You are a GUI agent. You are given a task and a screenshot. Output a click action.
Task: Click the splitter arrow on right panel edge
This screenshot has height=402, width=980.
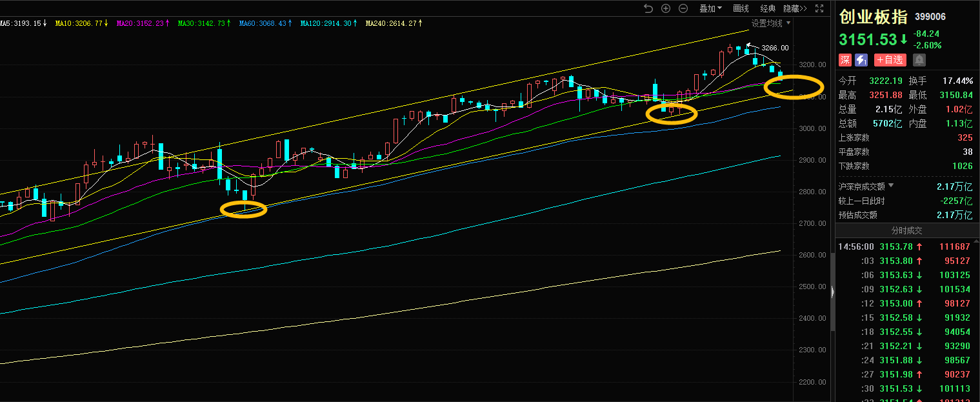(832, 292)
